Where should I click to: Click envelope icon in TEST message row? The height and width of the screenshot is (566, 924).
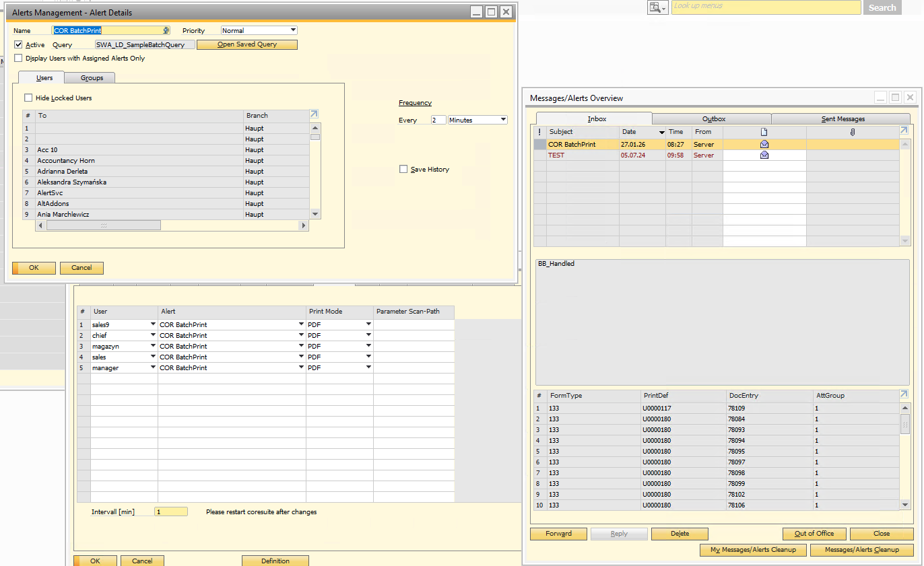(x=764, y=155)
